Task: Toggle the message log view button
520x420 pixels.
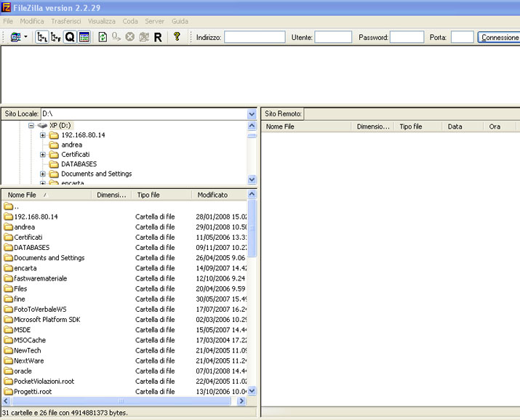Action: pyautogui.click(x=84, y=37)
